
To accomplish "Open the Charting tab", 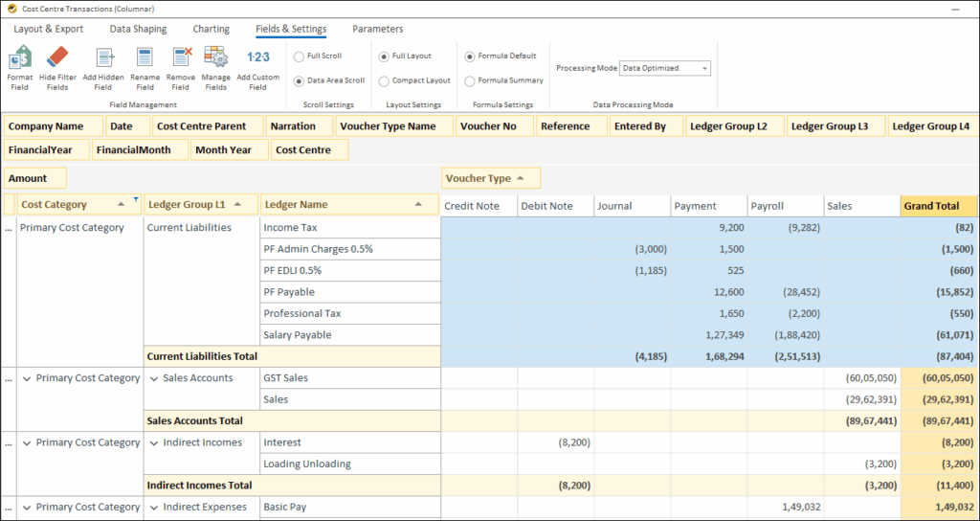I will [x=211, y=29].
